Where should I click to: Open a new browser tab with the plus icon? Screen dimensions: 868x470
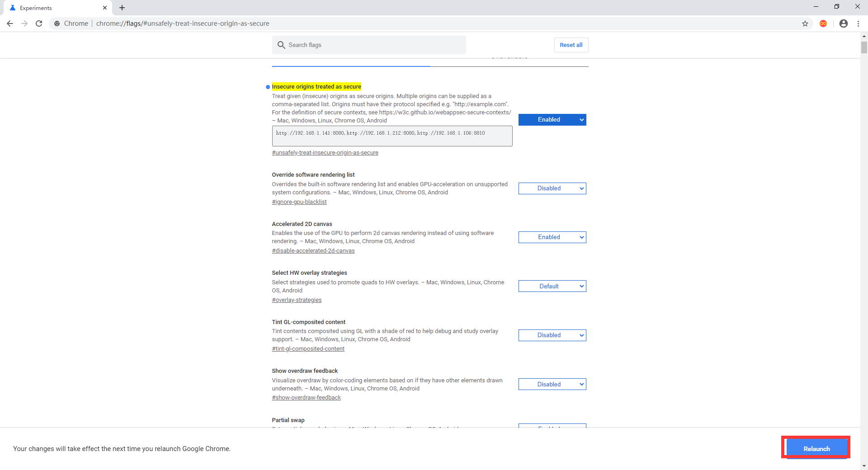[x=122, y=8]
